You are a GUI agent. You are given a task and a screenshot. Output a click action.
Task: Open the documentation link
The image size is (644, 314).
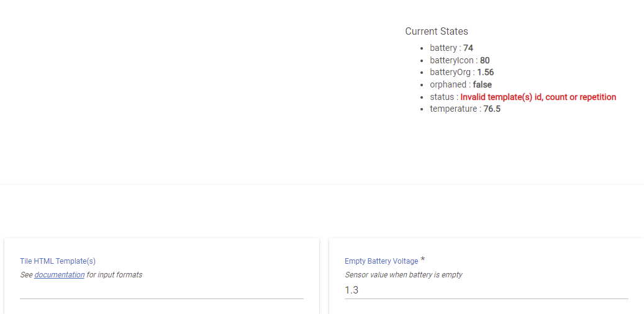tap(60, 275)
